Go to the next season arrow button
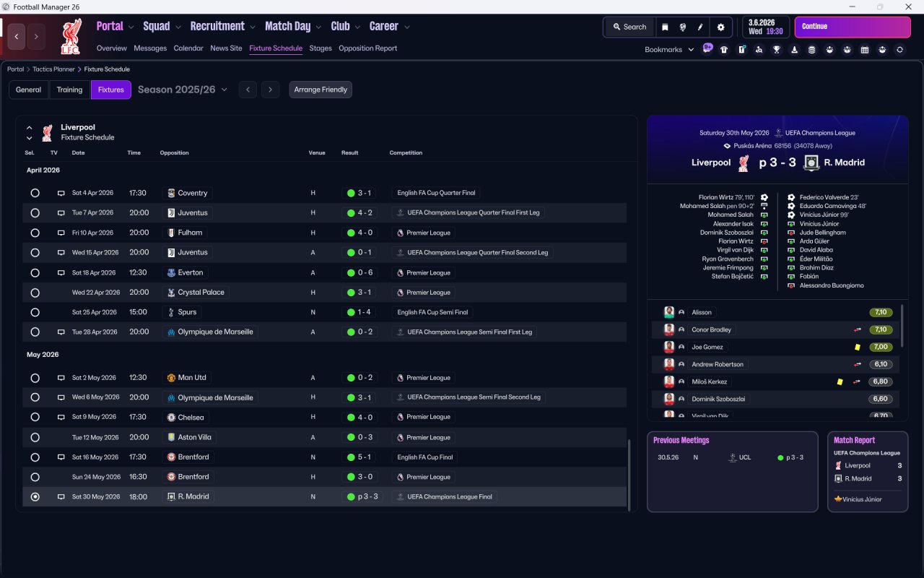 270,90
